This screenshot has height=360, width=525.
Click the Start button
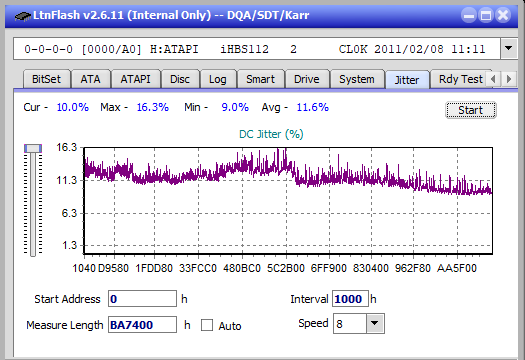pos(470,110)
